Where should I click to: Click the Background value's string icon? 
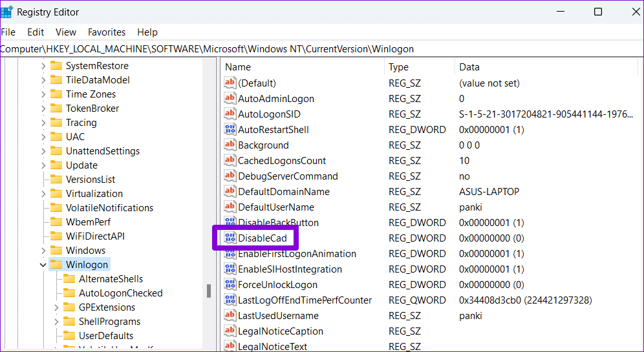tap(230, 145)
